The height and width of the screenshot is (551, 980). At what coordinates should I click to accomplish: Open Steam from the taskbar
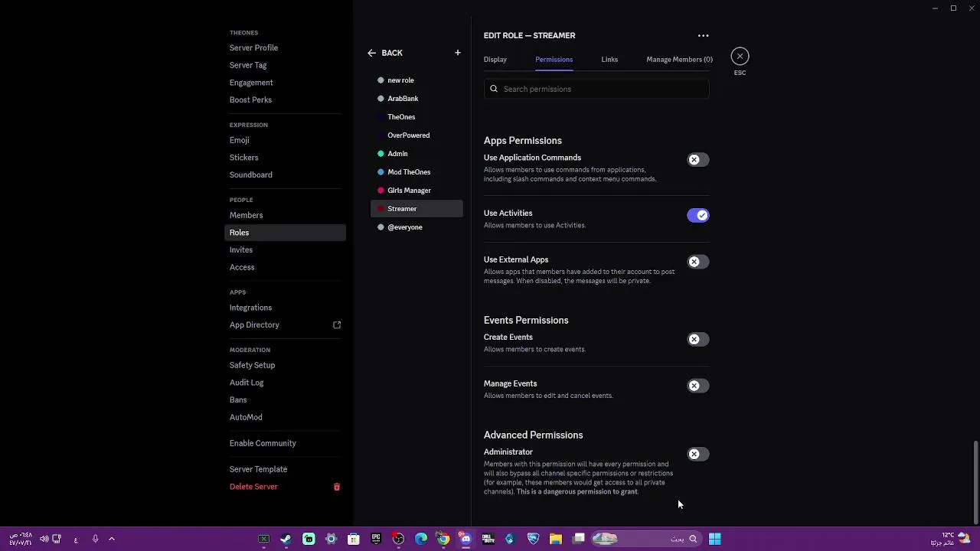[x=286, y=539]
